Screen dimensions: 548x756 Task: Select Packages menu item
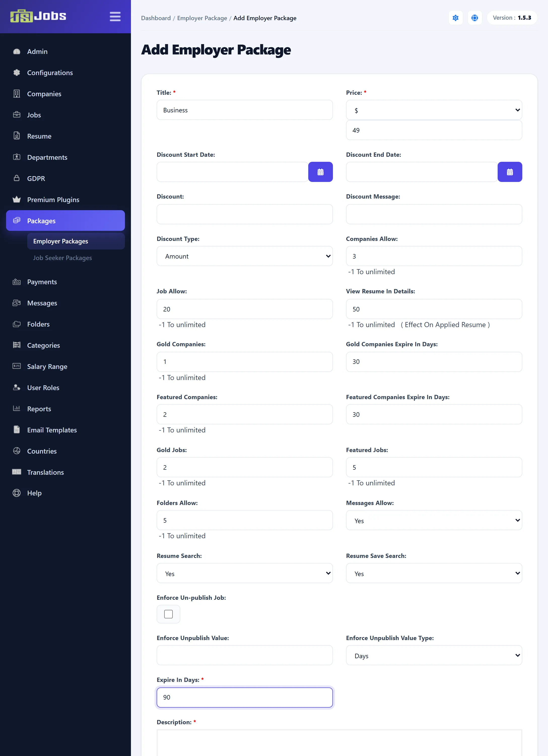(x=65, y=221)
